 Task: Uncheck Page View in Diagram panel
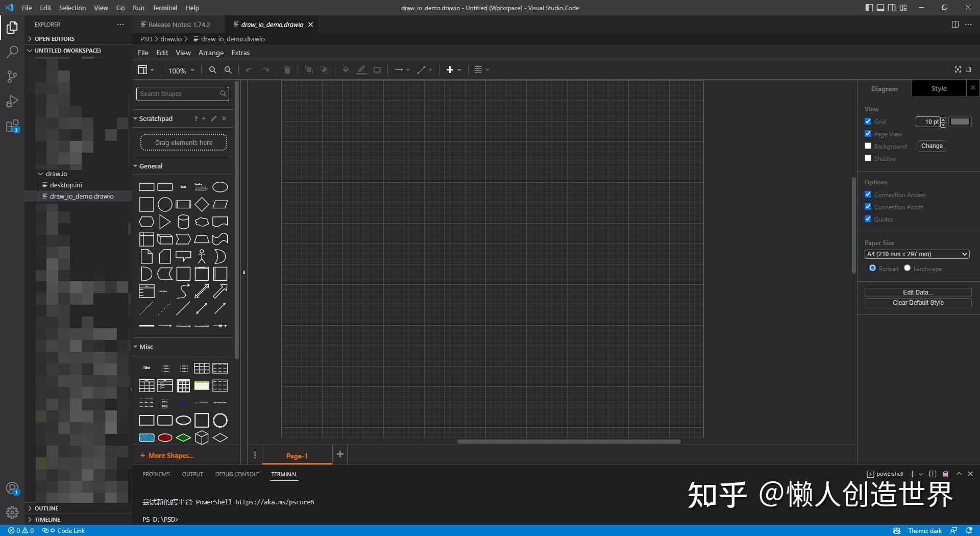[x=868, y=133]
